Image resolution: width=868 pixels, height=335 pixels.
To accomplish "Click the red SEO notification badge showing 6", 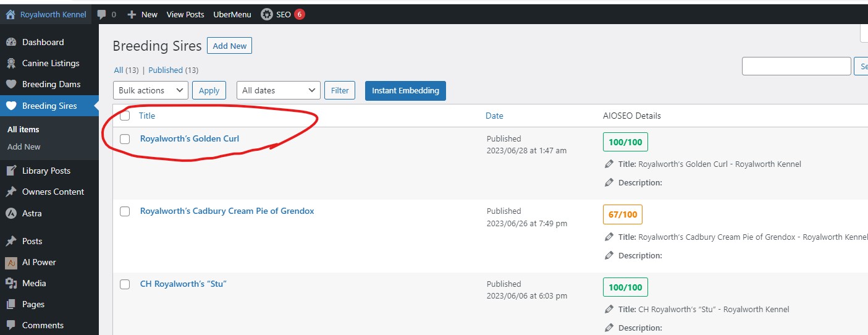I will [300, 14].
